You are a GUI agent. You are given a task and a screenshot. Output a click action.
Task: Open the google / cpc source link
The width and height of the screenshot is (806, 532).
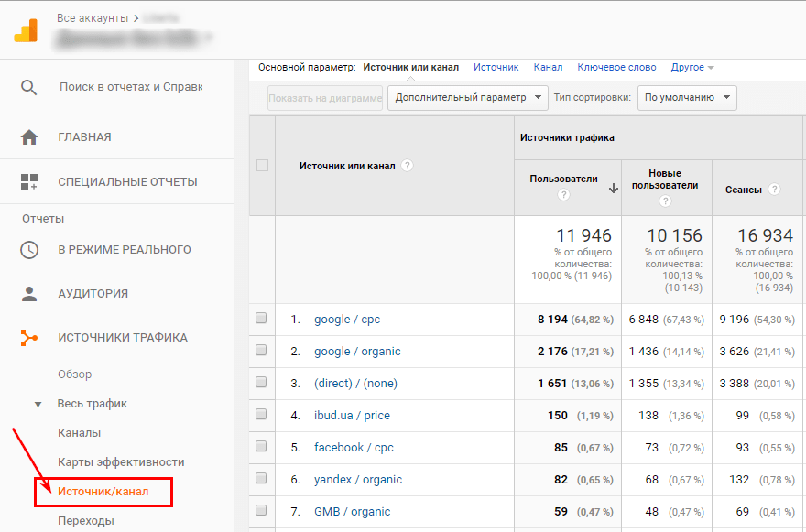(x=347, y=320)
